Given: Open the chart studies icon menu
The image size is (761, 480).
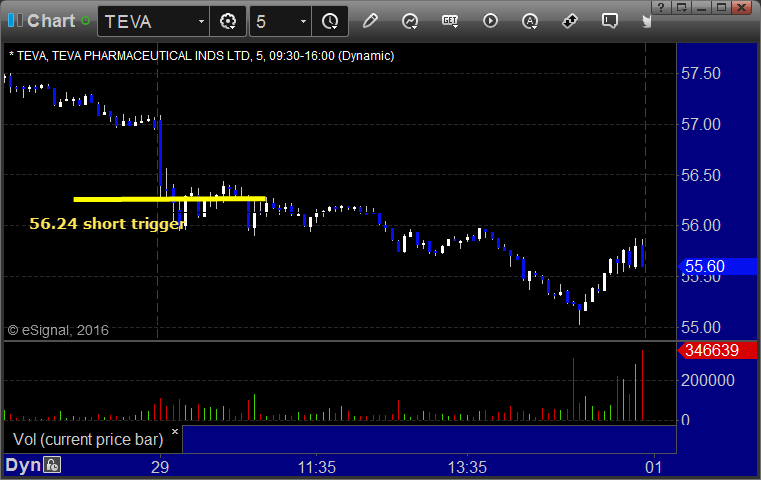Looking at the screenshot, I should point(410,21).
